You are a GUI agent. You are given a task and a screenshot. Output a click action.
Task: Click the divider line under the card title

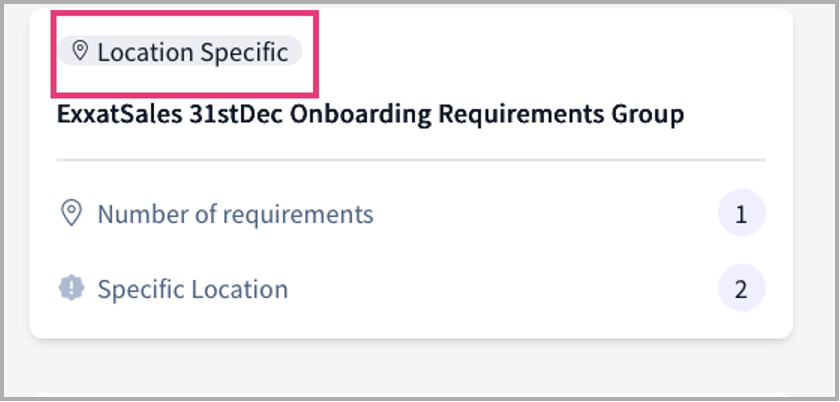click(x=410, y=160)
